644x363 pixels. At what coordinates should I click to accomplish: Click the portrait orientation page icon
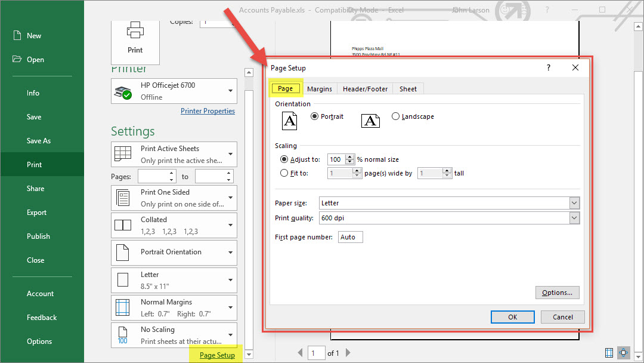[x=289, y=121]
